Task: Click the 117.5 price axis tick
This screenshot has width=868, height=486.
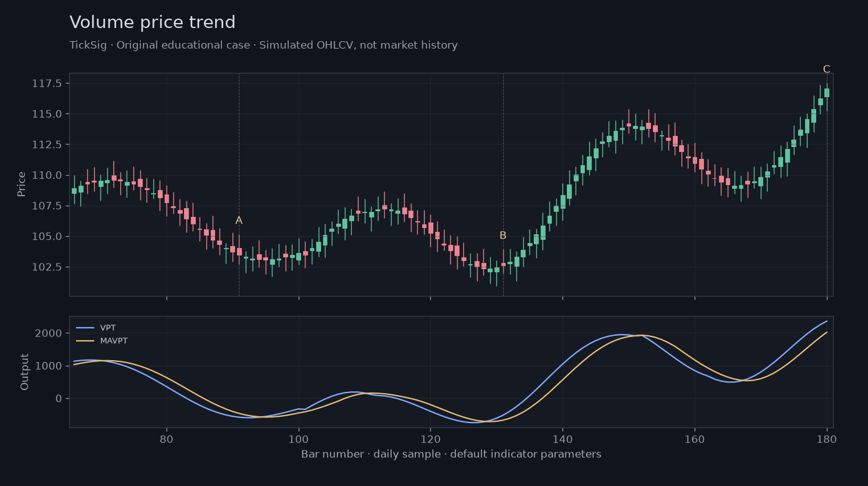Action: 47,83
